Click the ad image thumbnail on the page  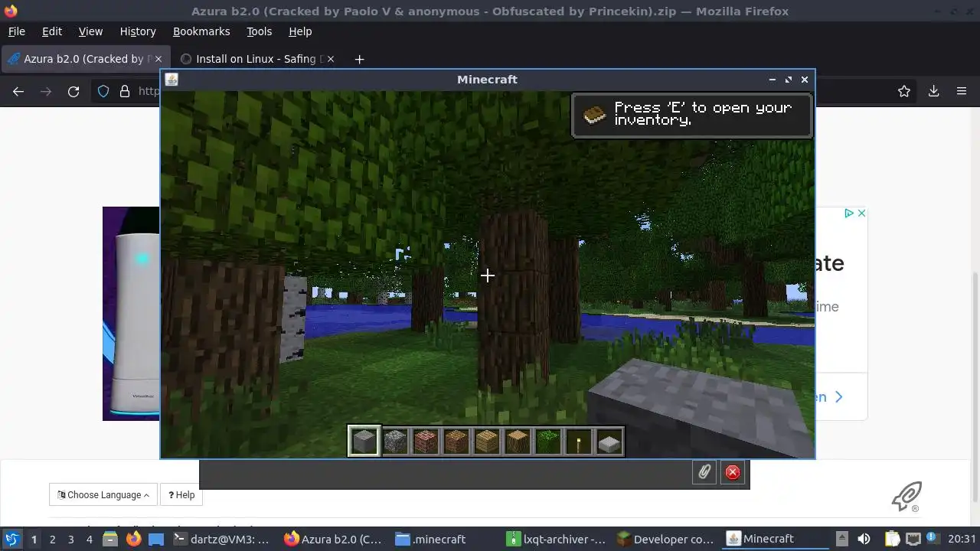(131, 314)
